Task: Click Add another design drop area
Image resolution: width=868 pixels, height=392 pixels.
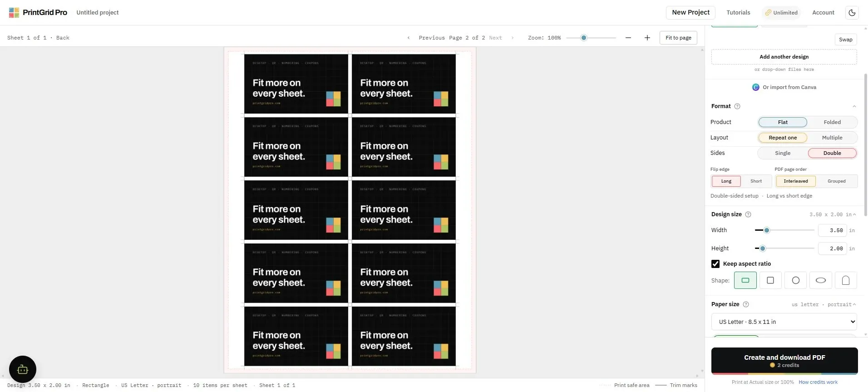Action: (784, 57)
